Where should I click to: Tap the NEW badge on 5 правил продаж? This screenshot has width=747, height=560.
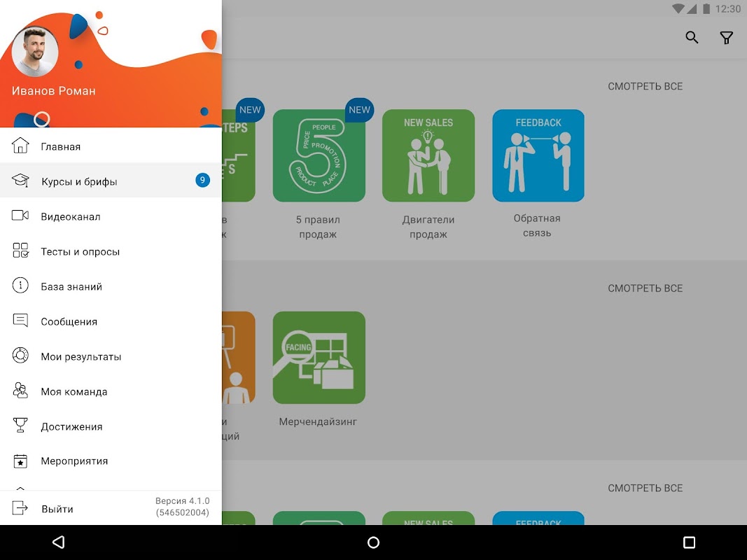[x=359, y=110]
